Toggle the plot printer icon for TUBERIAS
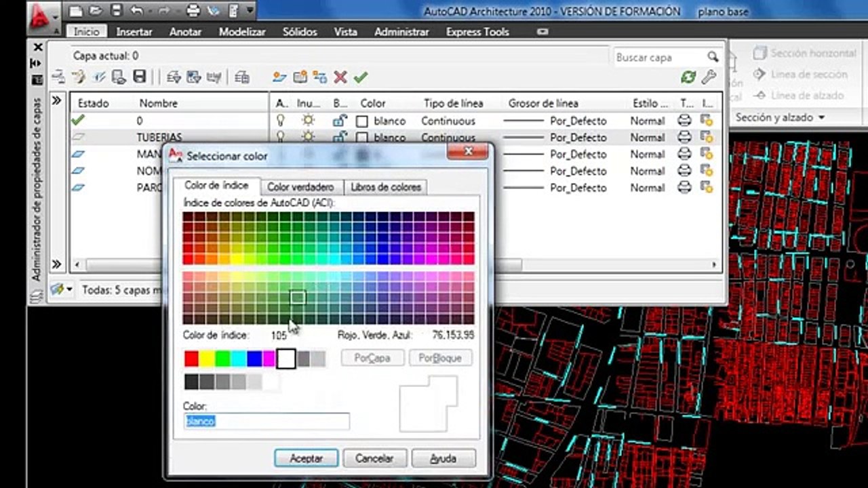This screenshot has height=488, width=868. [685, 137]
